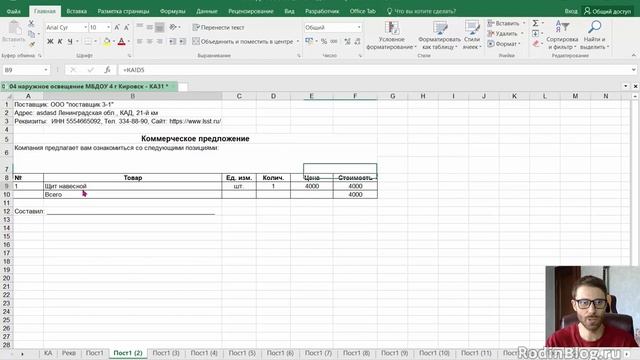Image resolution: width=640 pixels, height=360 pixels.
Task: Open the font size dropdown
Action: [109, 27]
